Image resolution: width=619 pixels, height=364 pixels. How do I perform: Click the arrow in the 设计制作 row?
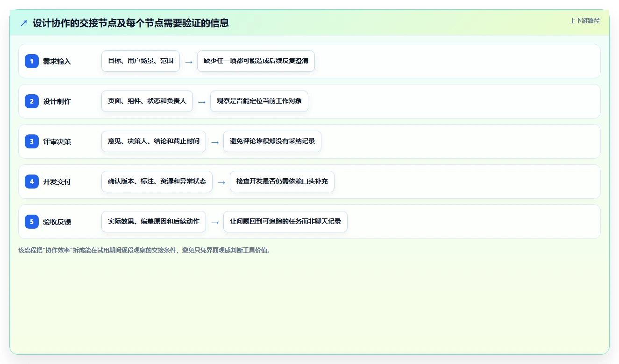click(202, 102)
